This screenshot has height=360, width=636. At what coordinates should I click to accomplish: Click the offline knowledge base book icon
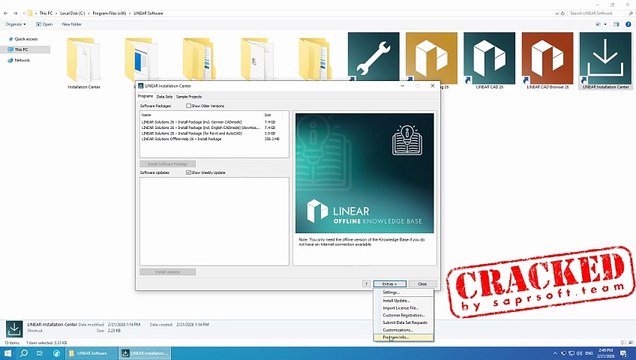407,140
